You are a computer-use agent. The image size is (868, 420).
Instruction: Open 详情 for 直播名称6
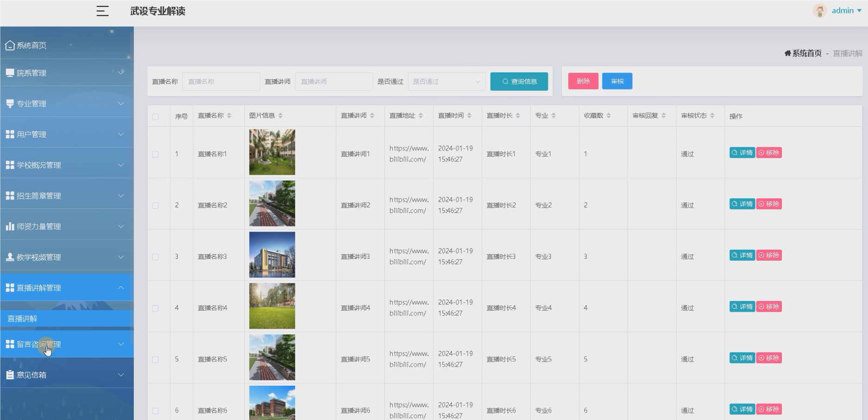[742, 409]
